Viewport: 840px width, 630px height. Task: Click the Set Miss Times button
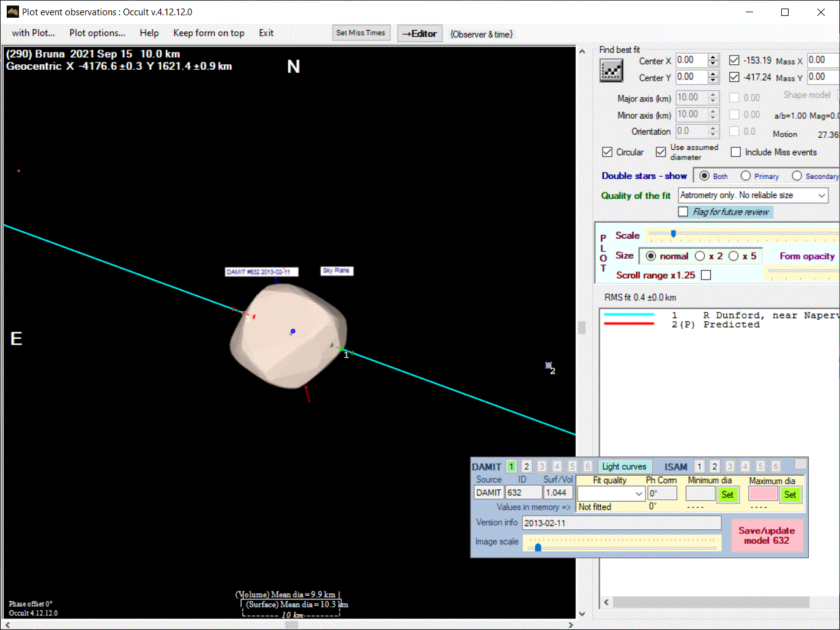[x=361, y=33]
